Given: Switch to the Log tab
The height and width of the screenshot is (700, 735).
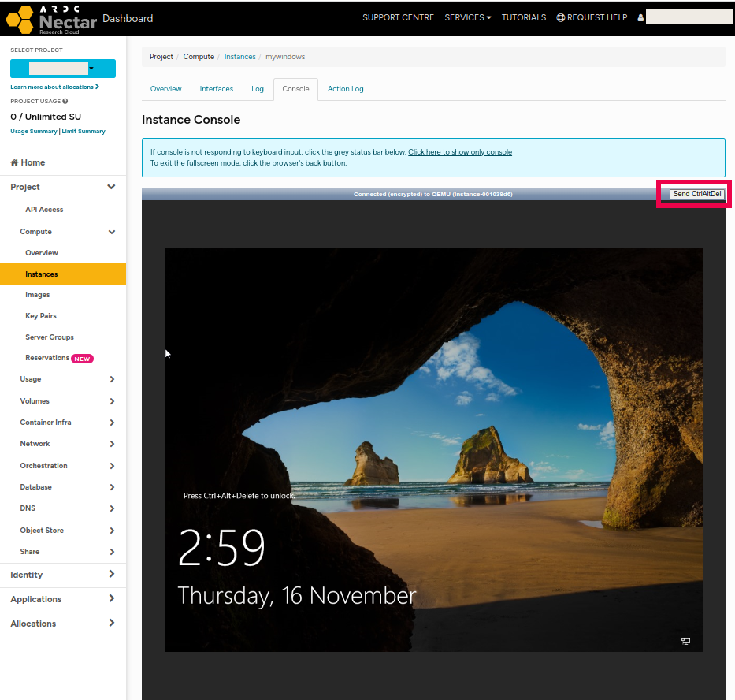Looking at the screenshot, I should 258,89.
